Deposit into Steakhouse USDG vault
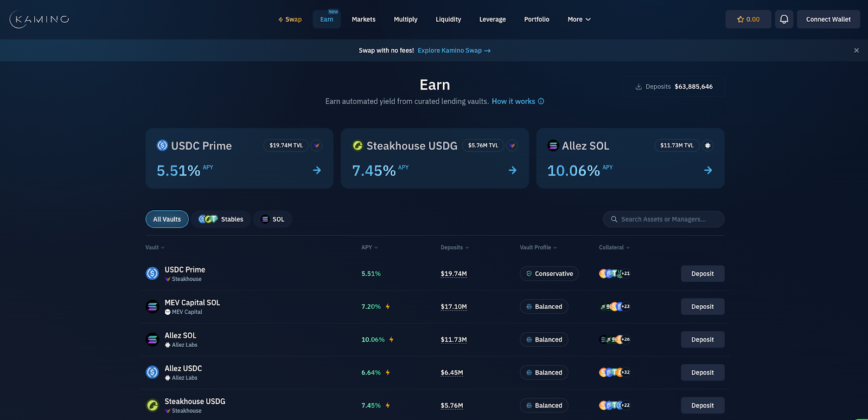 click(x=703, y=405)
